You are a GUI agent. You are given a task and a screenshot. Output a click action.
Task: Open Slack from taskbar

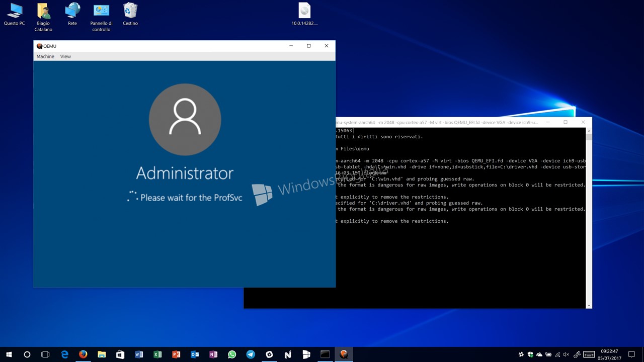coord(269,354)
